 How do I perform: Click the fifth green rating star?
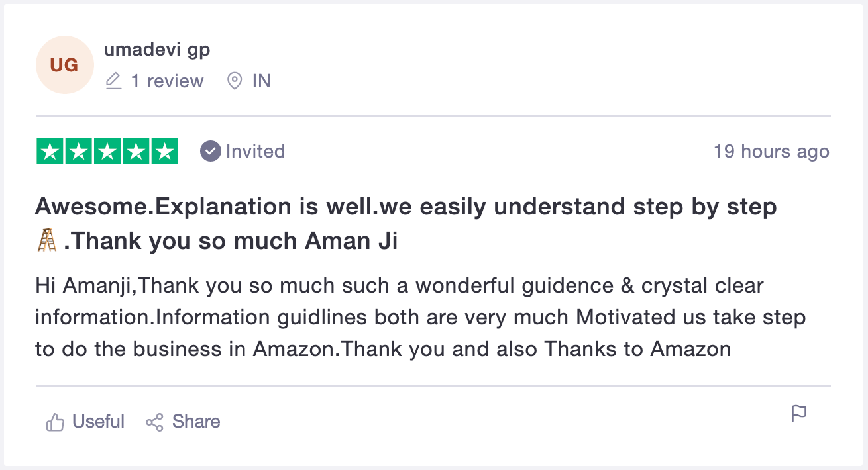click(x=164, y=151)
